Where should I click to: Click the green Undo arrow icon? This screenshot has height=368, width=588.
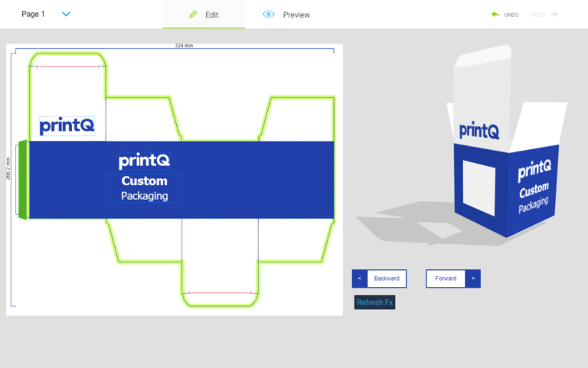pos(495,15)
